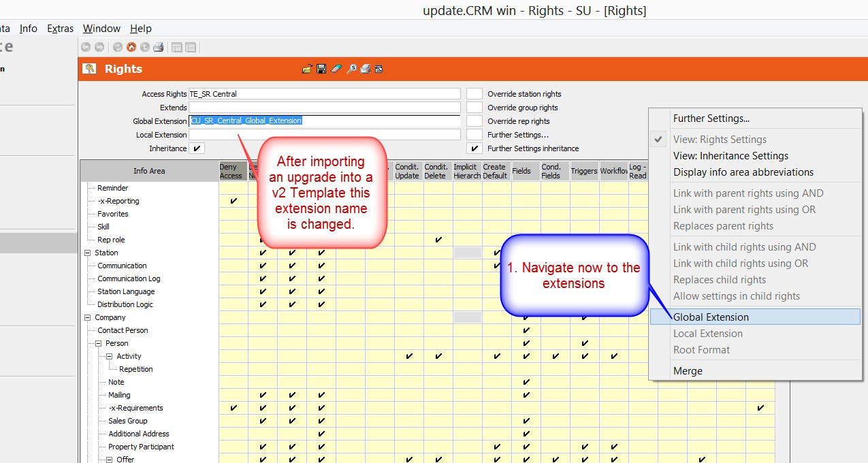This screenshot has height=463, width=868.
Task: Click the keys icon beside the Rights title
Action: coord(90,69)
